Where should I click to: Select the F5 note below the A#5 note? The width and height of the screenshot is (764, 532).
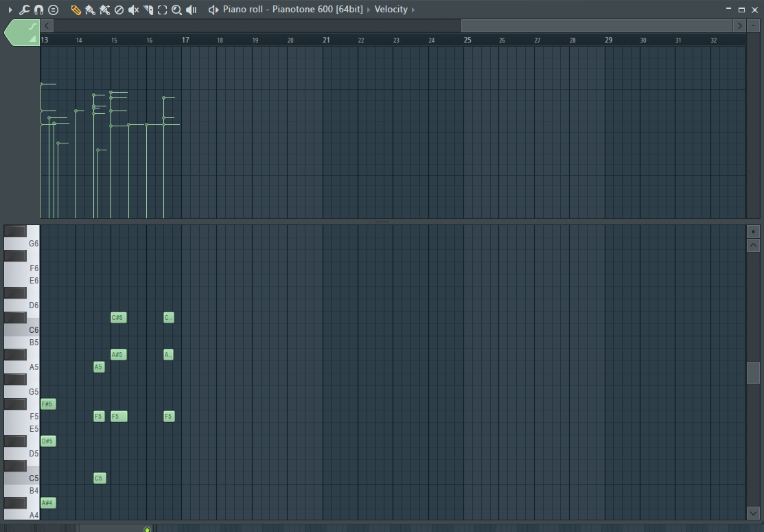pos(119,417)
